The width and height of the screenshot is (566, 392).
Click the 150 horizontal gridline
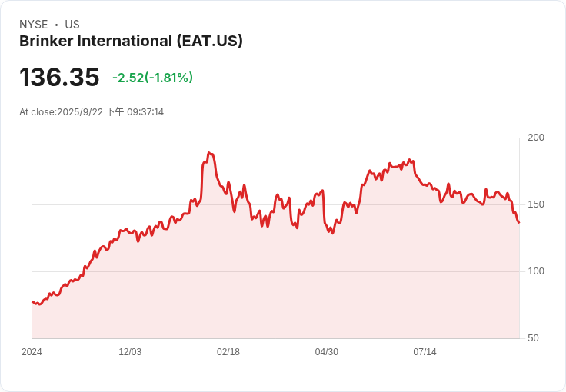pyautogui.click(x=276, y=204)
